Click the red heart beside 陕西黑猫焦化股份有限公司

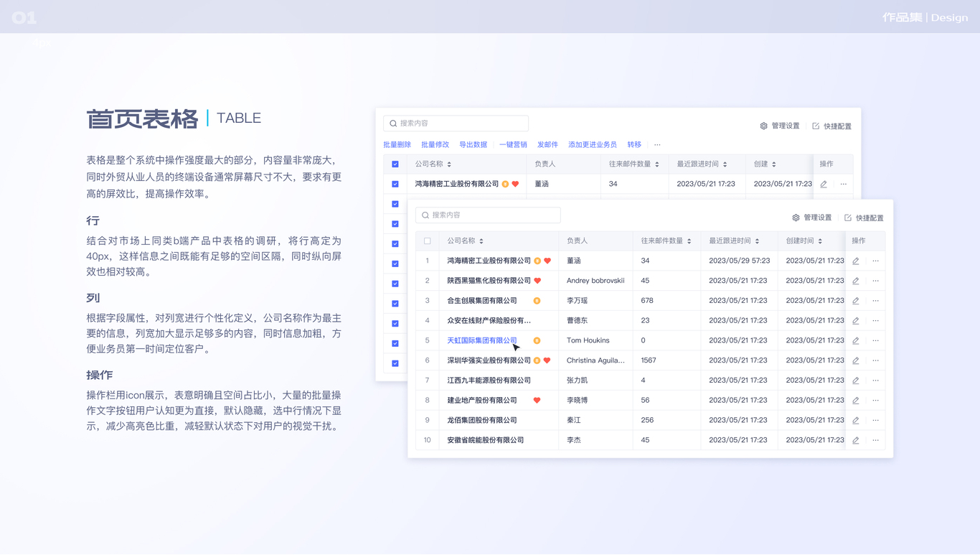[537, 281]
